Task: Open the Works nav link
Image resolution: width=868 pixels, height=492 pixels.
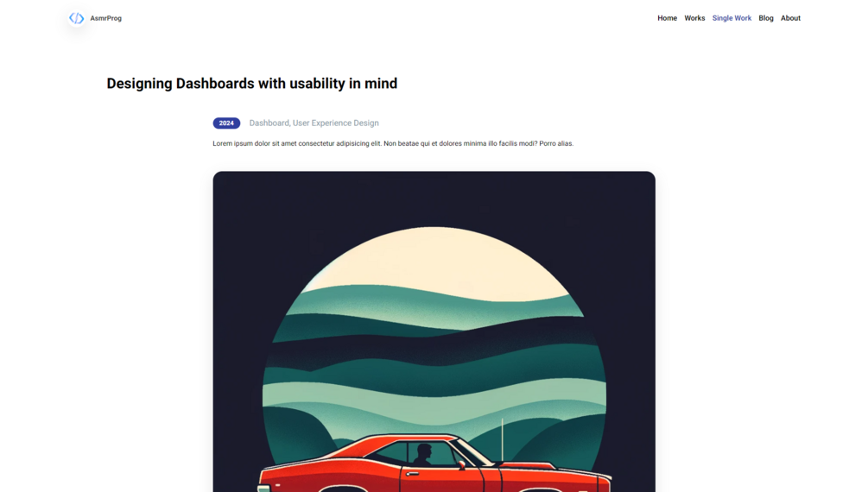Action: 694,18
